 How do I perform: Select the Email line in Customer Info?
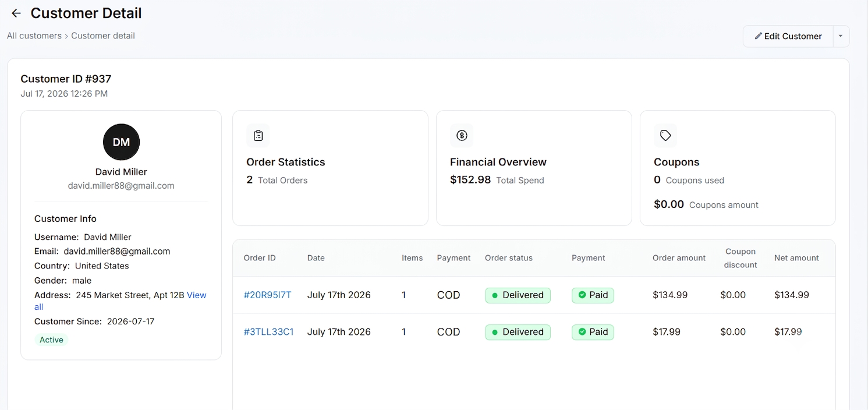click(x=102, y=252)
